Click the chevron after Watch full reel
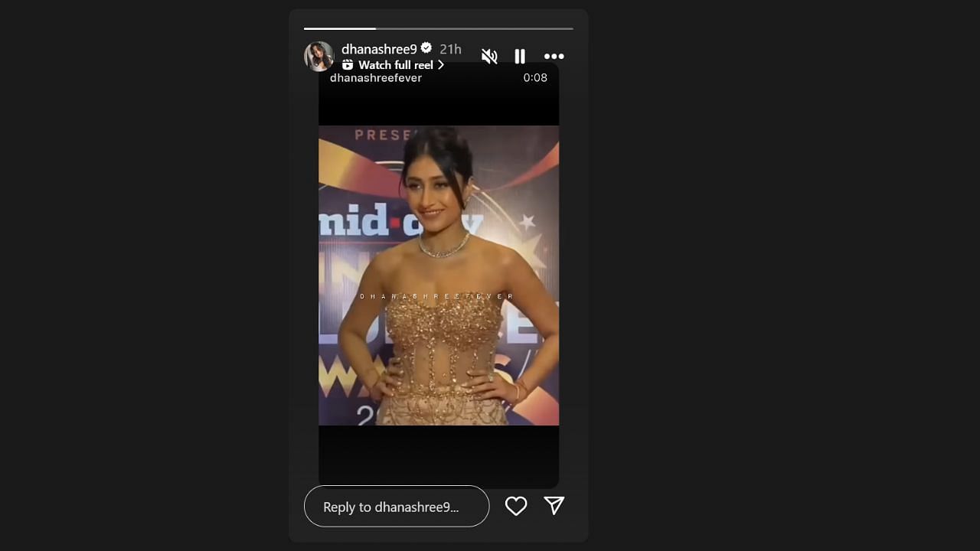This screenshot has width=980, height=551. pyautogui.click(x=441, y=65)
